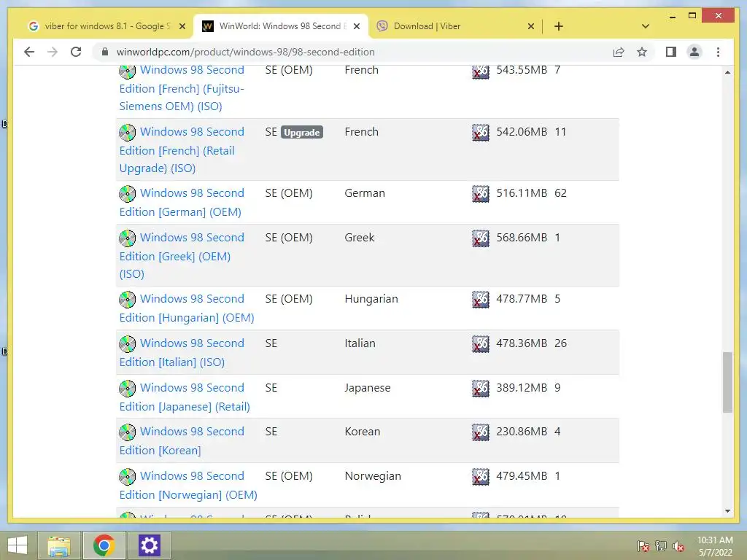Open Windows 98 SE Korean link
747x560 pixels.
[182, 441]
